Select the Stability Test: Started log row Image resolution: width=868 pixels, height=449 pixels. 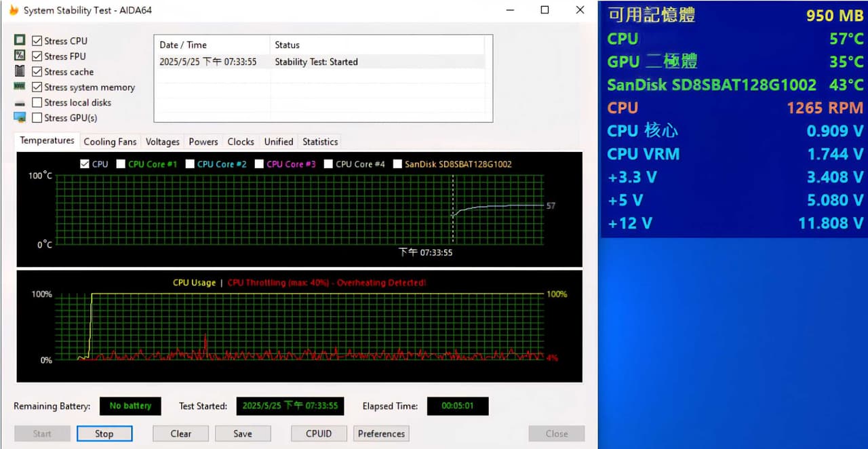(x=320, y=62)
